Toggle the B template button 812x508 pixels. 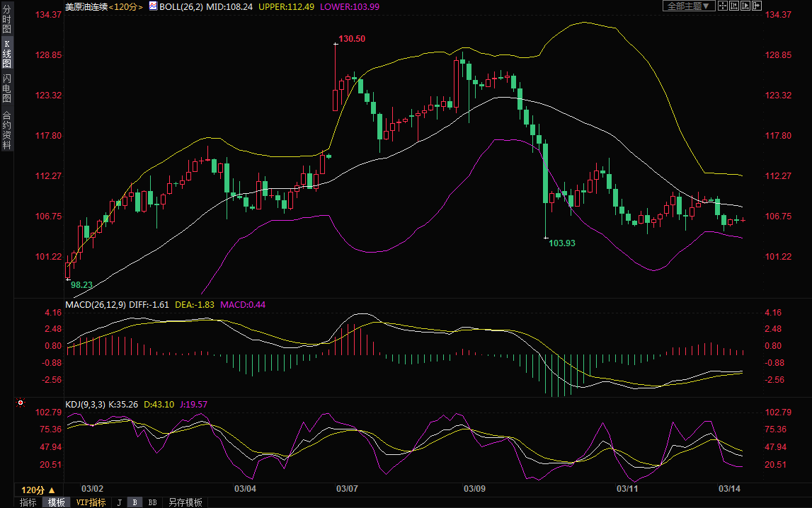[135, 502]
